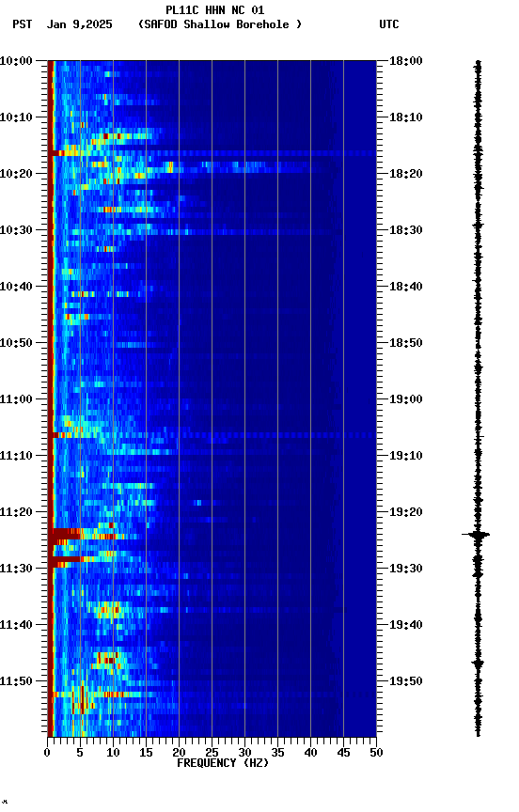This screenshot has height=812, width=519.
Task: Click the 18:30 UTC time label
Action: pyautogui.click(x=406, y=230)
